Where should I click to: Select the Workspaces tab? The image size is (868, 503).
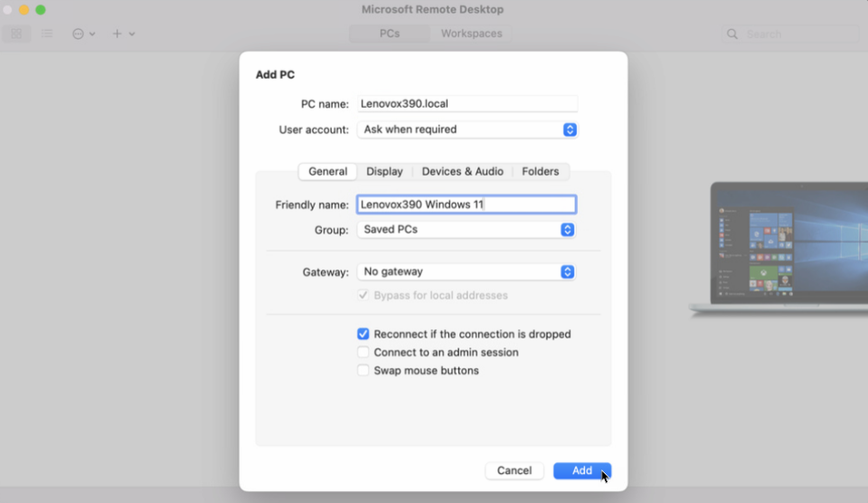[472, 33]
